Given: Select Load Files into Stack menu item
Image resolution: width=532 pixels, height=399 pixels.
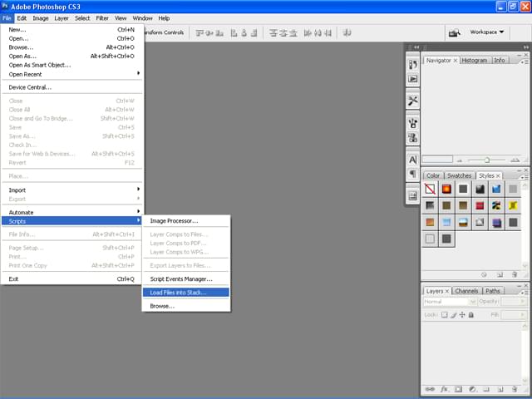Looking at the screenshot, I should click(x=186, y=293).
